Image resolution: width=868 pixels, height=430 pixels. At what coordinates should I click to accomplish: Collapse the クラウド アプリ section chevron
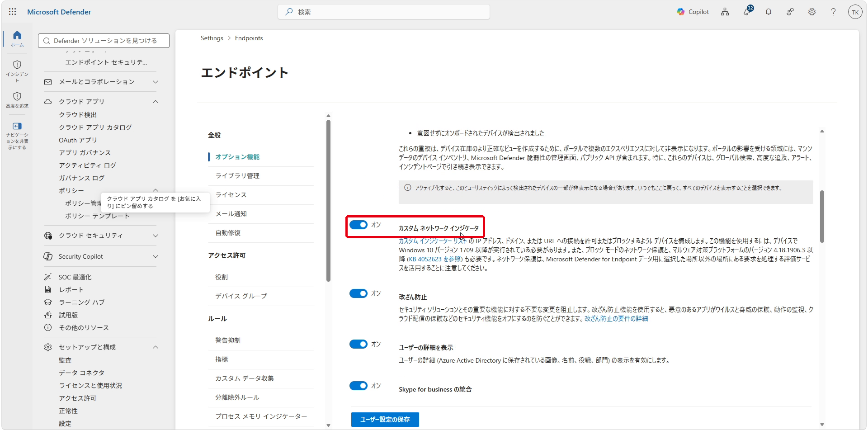[156, 101]
